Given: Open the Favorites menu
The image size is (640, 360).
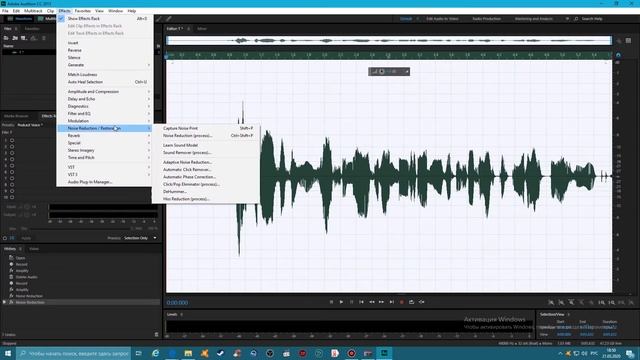Looking at the screenshot, I should click(x=82, y=11).
